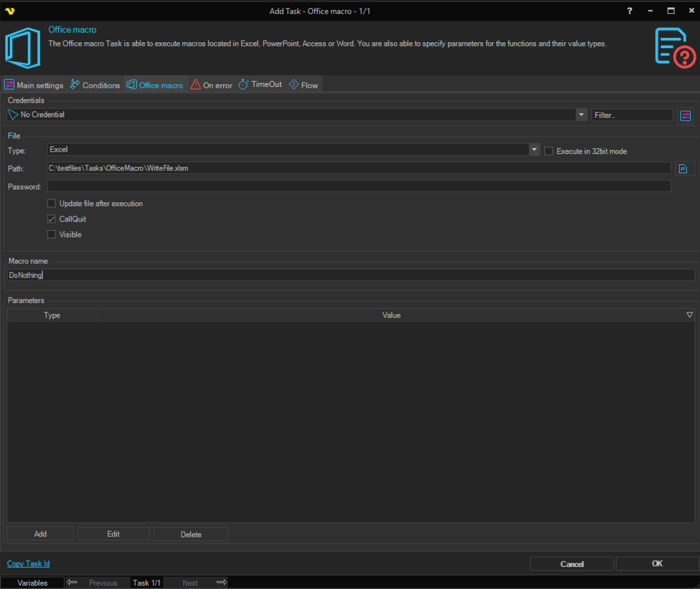
Task: Open the Conditions tab
Action: tap(95, 85)
